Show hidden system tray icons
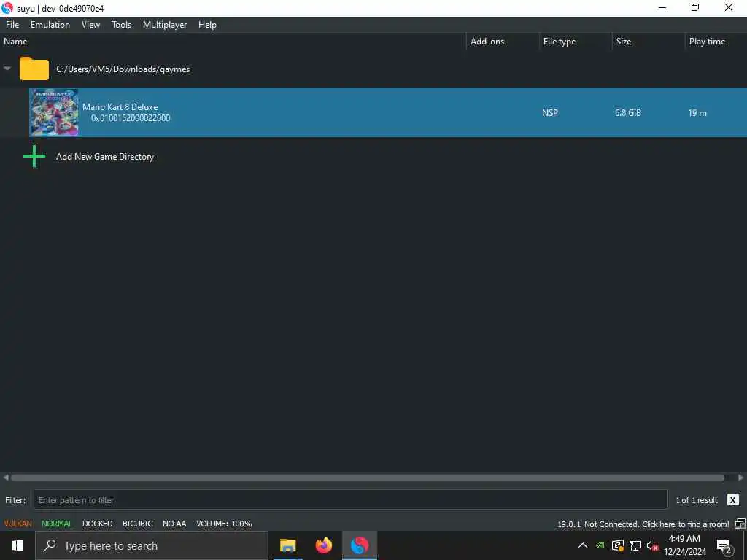Viewport: 747px width, 560px height. click(583, 545)
